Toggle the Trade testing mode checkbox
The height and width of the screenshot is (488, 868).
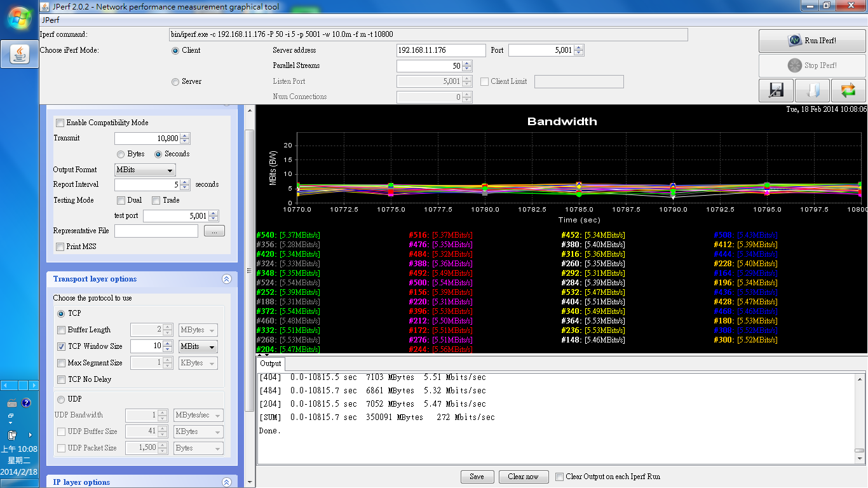coord(156,201)
